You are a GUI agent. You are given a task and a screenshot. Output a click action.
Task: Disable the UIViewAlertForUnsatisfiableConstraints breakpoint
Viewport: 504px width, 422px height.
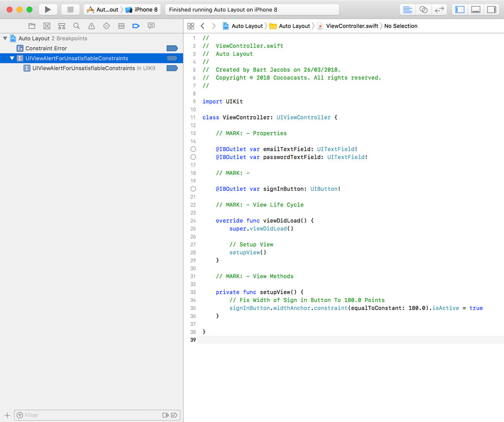pyautogui.click(x=172, y=58)
